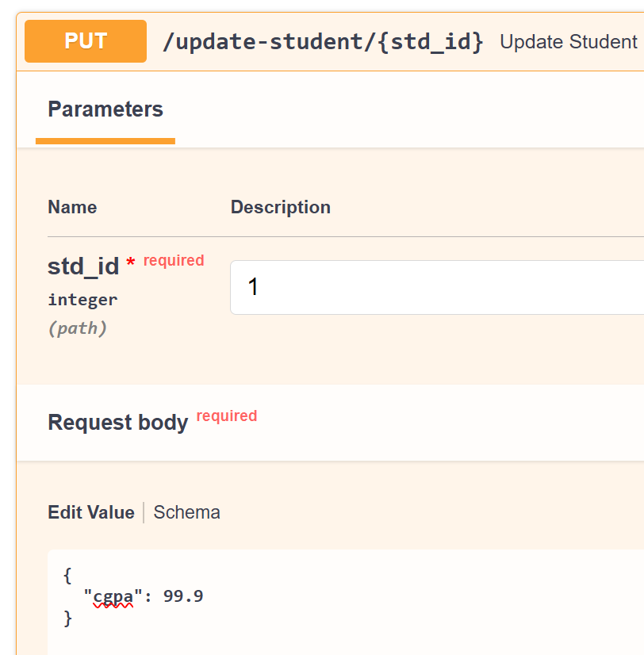Click the /update-student/{std_id} endpoint path
The height and width of the screenshot is (655, 644).
[x=322, y=42]
